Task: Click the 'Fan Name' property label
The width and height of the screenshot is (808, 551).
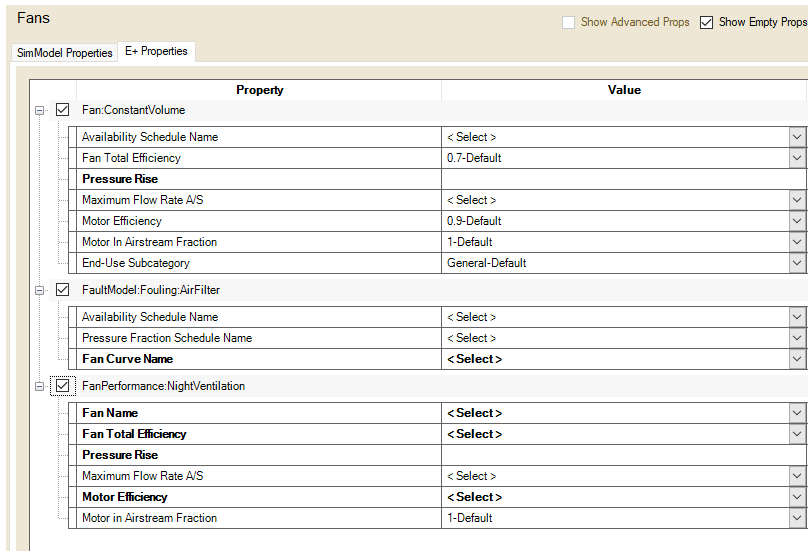Action: point(110,413)
